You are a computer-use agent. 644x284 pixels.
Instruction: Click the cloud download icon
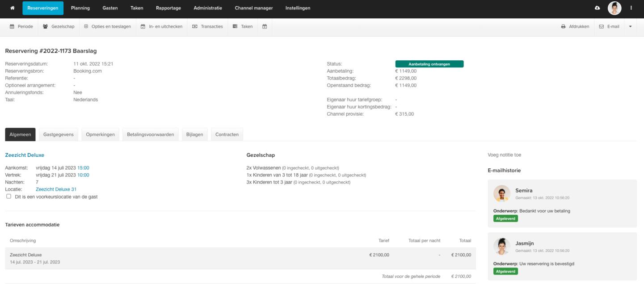click(x=598, y=8)
